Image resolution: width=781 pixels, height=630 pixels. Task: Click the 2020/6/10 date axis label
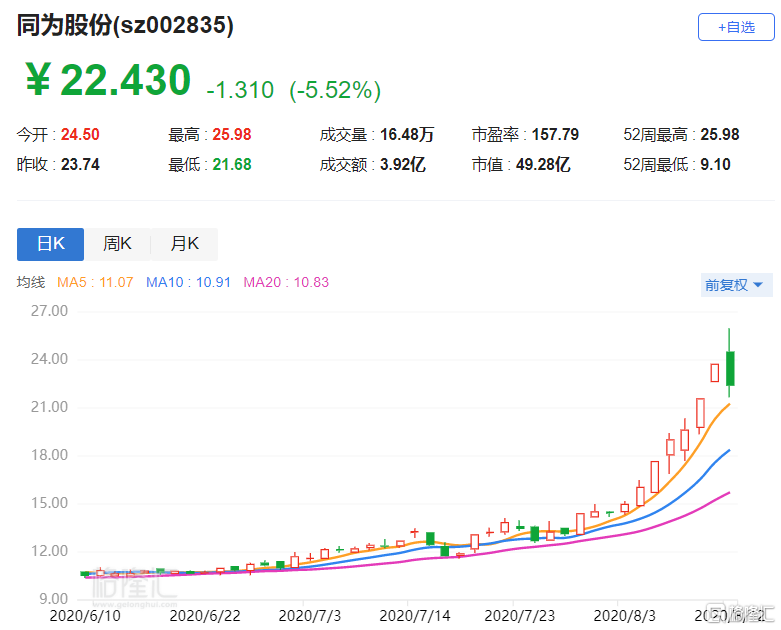point(85,616)
